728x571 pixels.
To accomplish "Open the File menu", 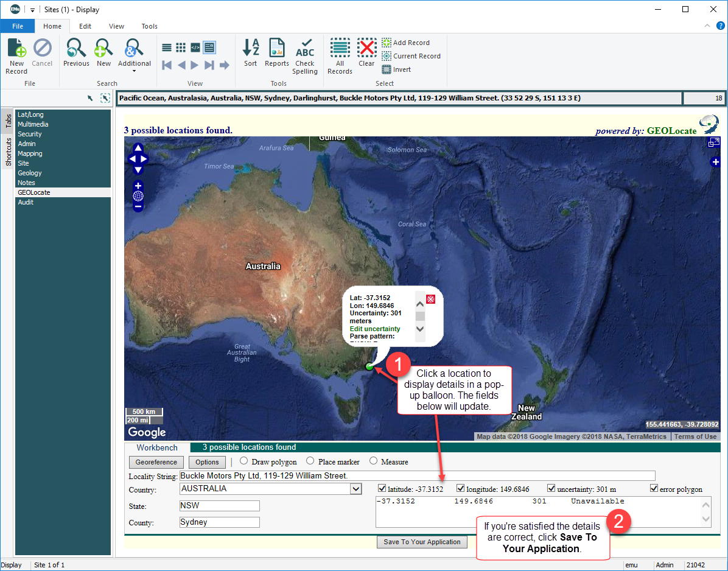I will coord(18,26).
